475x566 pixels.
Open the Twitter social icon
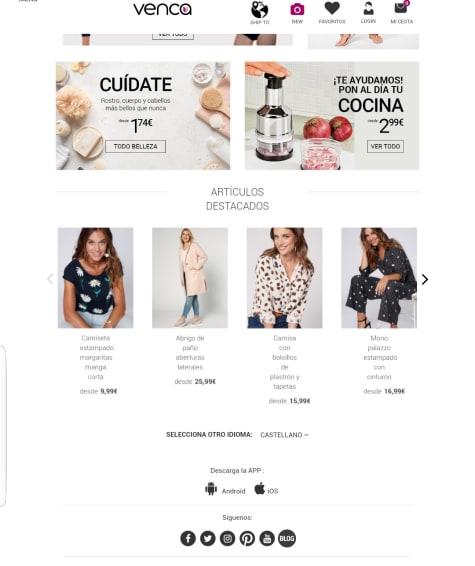pos(208,538)
